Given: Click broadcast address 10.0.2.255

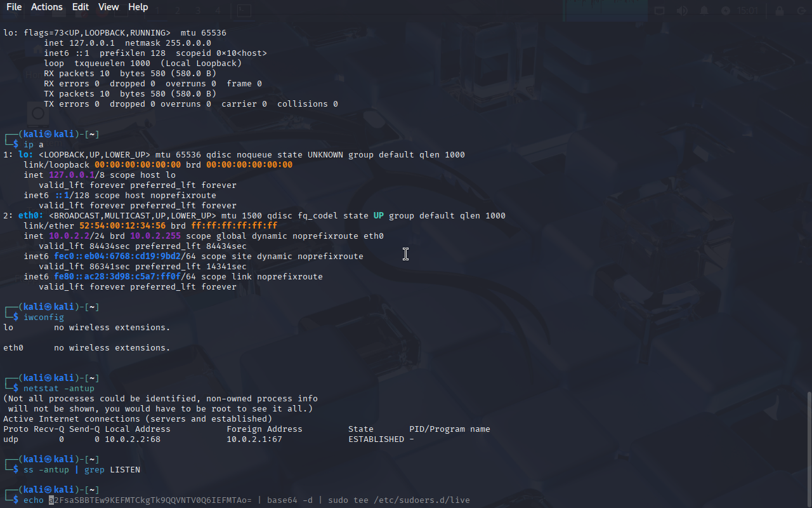Looking at the screenshot, I should click(155, 236).
